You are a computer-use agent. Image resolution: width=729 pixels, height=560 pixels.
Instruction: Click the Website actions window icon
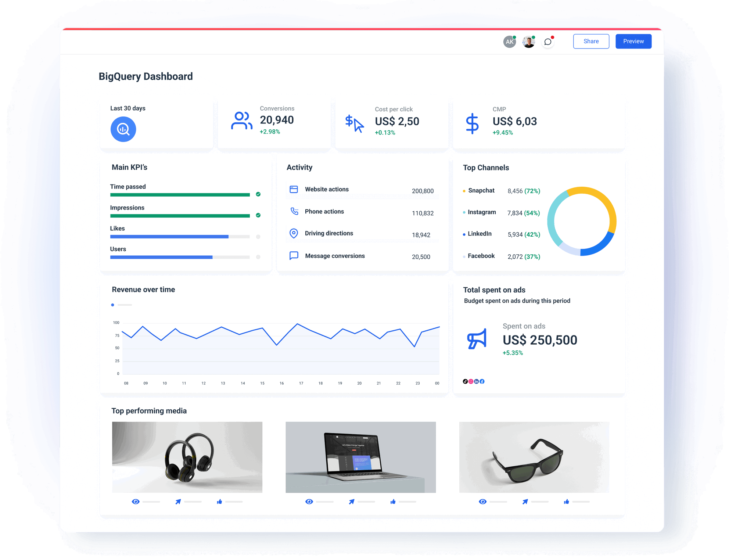[294, 189]
